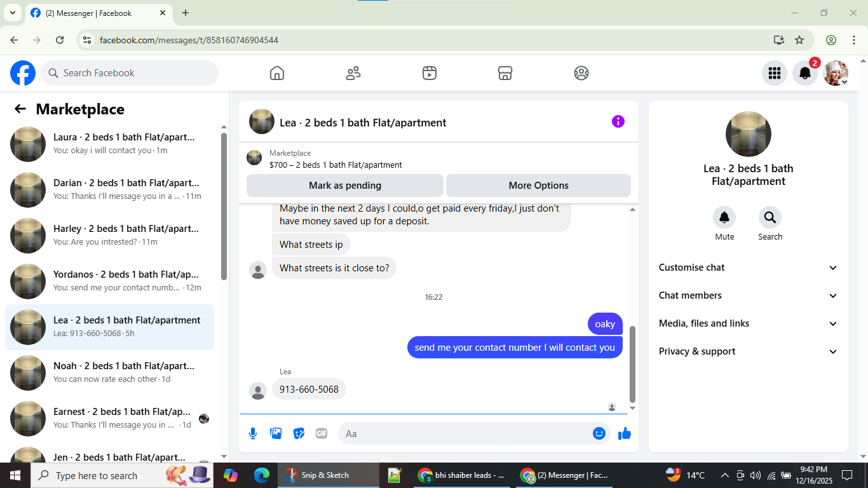Select the Lea conversation row

point(110,327)
